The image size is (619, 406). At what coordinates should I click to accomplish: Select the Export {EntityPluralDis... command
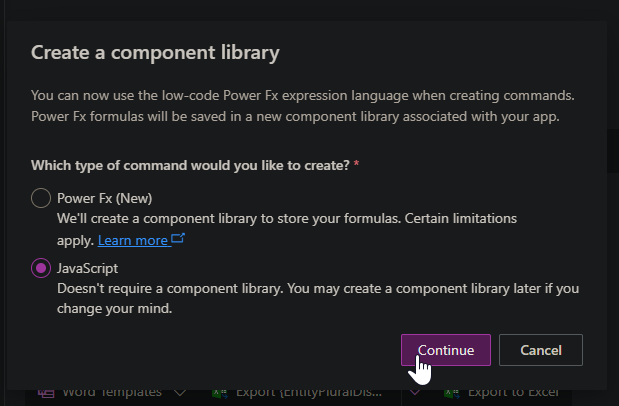pyautogui.click(x=309, y=393)
